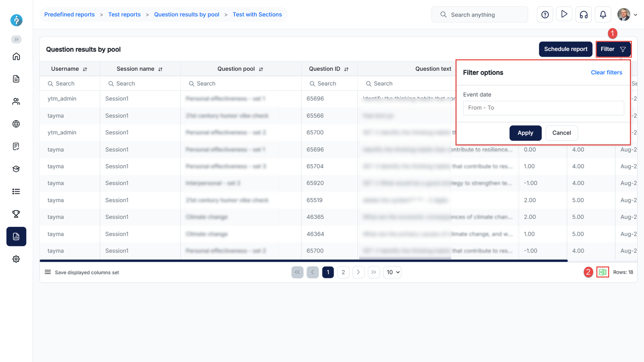Go to page 2 of results
This screenshot has width=644, height=362.
pos(343,272)
